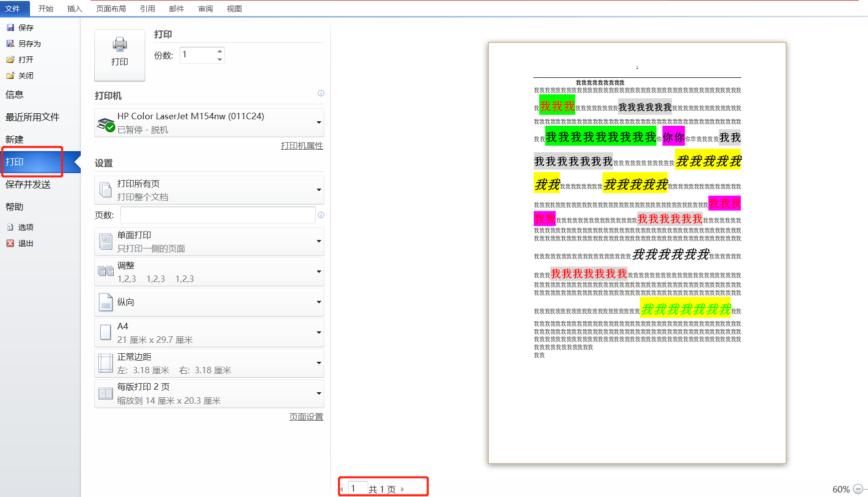Viewport: 868px width, 497px height.
Task: Open the 保存并发送 menu item
Action: [x=28, y=185]
